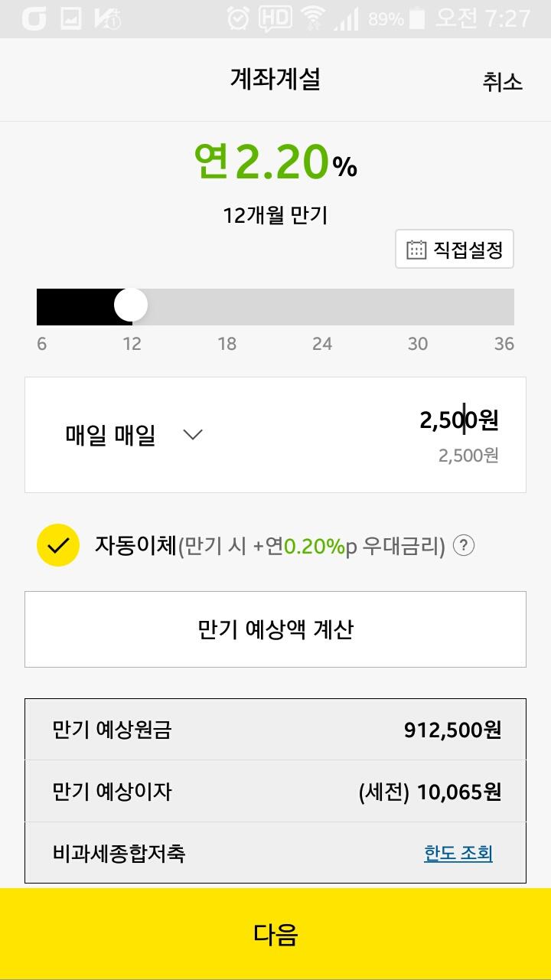Tap the image notification icon
The width and height of the screenshot is (551, 980).
(x=71, y=18)
